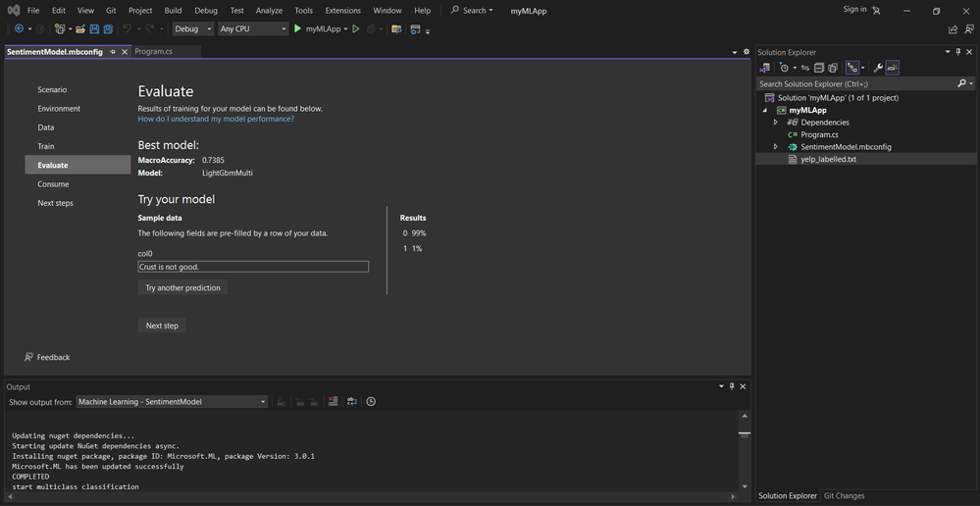Click Sync with Active Document arrows icon

[x=805, y=68]
